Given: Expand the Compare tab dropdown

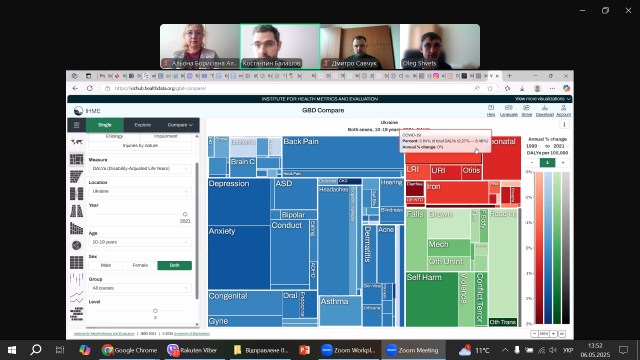Looking at the screenshot, I should click(x=180, y=125).
